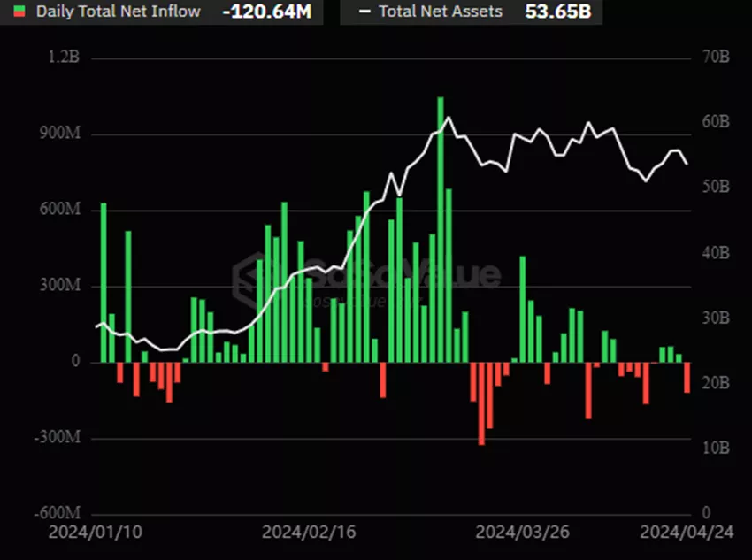Click the white line icon beside Total Net Assets
752x560 pixels.
[x=364, y=12]
